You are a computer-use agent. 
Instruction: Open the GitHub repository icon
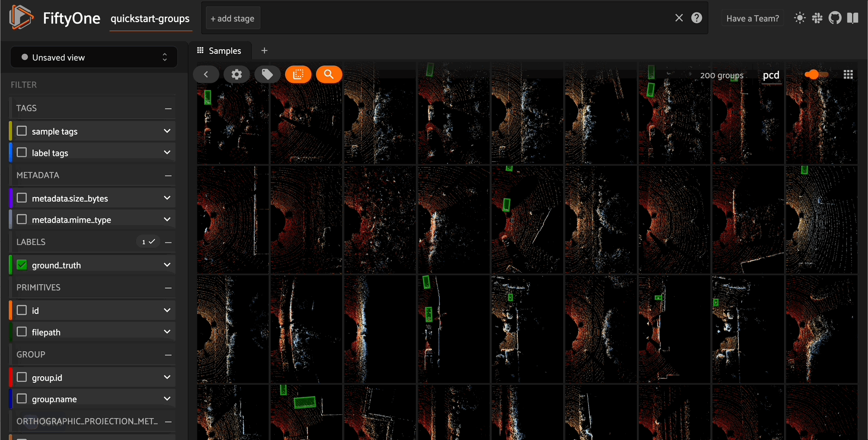(x=835, y=18)
